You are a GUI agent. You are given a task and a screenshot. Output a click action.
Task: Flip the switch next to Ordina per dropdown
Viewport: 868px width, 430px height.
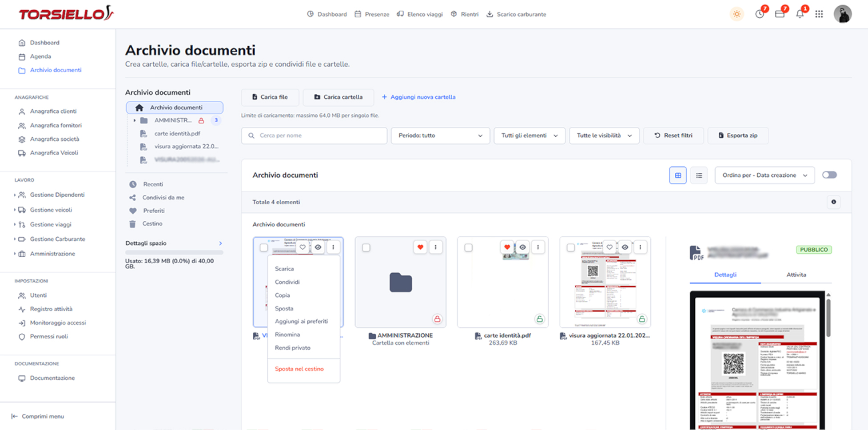point(829,175)
